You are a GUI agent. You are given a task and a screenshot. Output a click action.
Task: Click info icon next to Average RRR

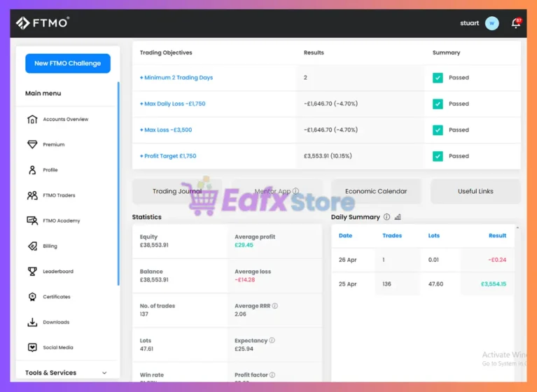pos(274,306)
